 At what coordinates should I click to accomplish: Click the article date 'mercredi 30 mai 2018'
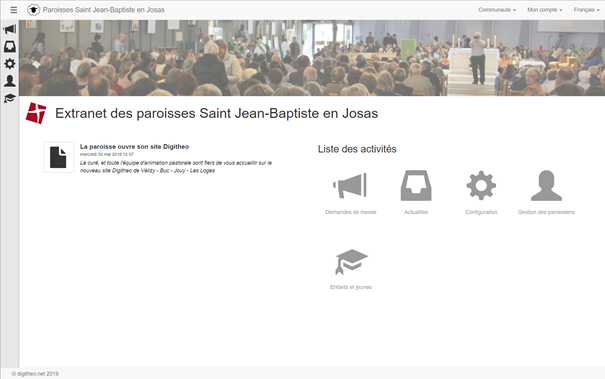(106, 154)
